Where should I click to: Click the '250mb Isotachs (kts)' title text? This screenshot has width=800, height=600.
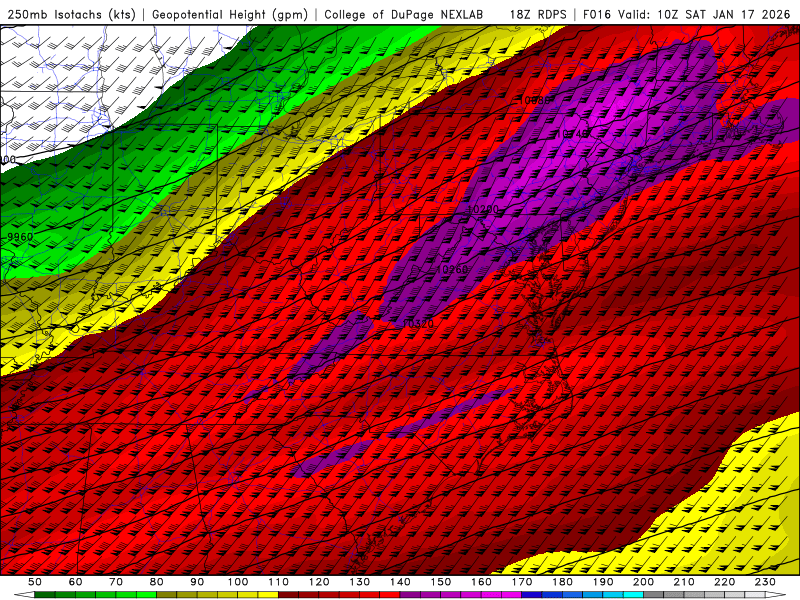coord(71,14)
